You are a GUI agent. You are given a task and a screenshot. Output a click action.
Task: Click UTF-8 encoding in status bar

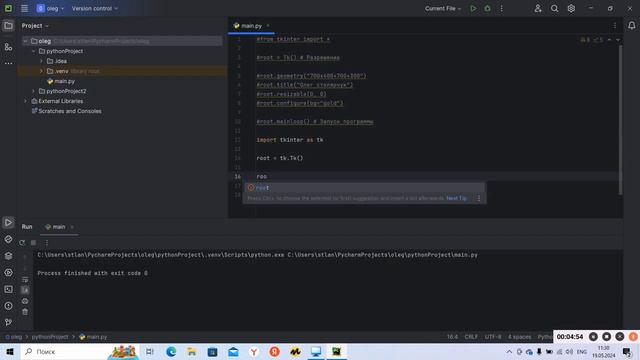pyautogui.click(x=493, y=337)
